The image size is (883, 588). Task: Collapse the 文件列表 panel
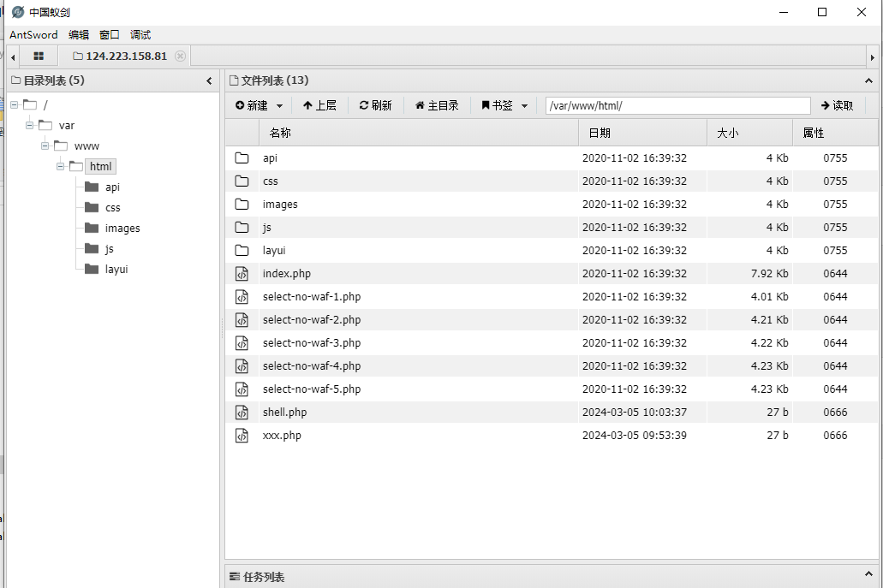868,81
